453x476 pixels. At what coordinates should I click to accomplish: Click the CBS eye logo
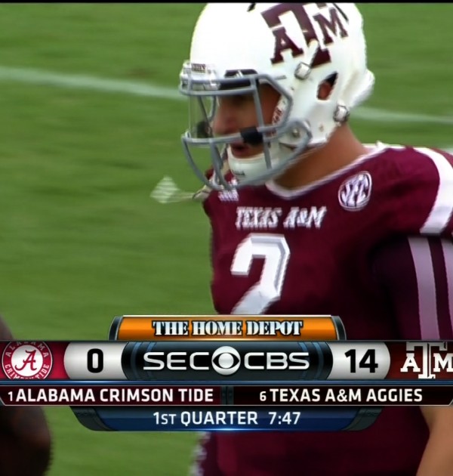tap(226, 360)
